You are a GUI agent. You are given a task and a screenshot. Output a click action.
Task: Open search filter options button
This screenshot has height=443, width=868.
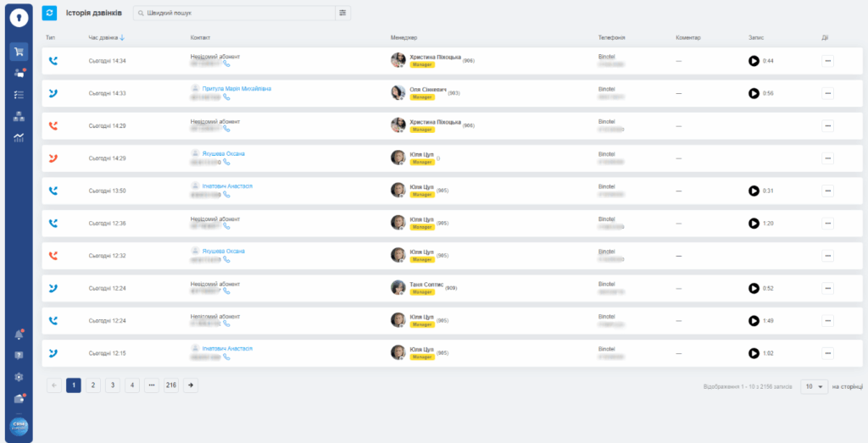point(342,13)
